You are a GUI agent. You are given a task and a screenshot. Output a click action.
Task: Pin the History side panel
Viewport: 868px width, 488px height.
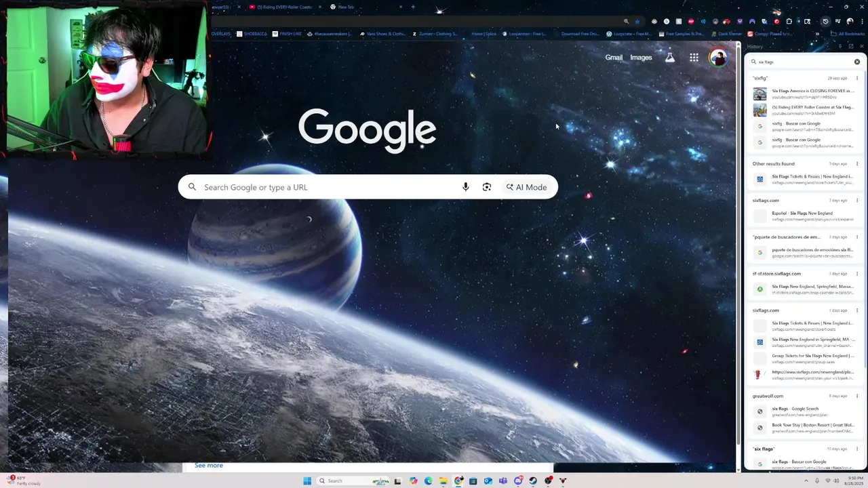pos(840,47)
